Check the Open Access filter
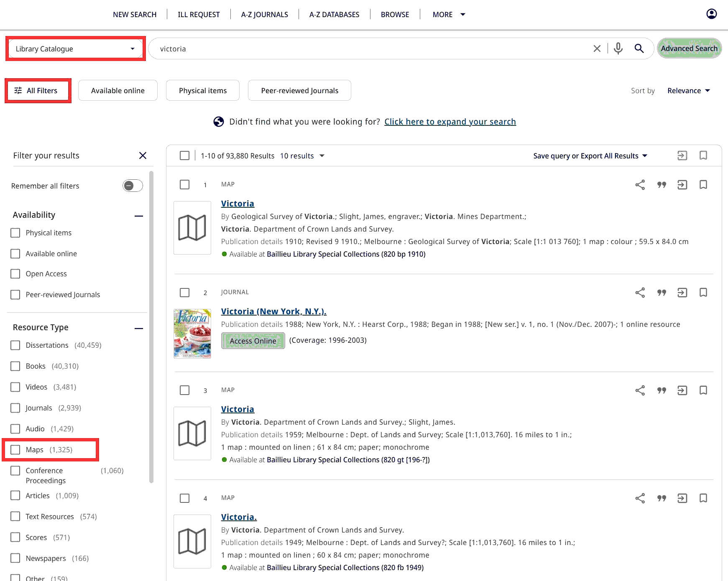This screenshot has height=581, width=728. click(x=15, y=274)
